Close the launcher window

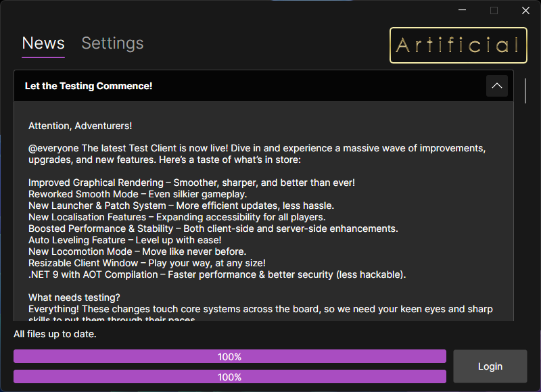tap(525, 10)
